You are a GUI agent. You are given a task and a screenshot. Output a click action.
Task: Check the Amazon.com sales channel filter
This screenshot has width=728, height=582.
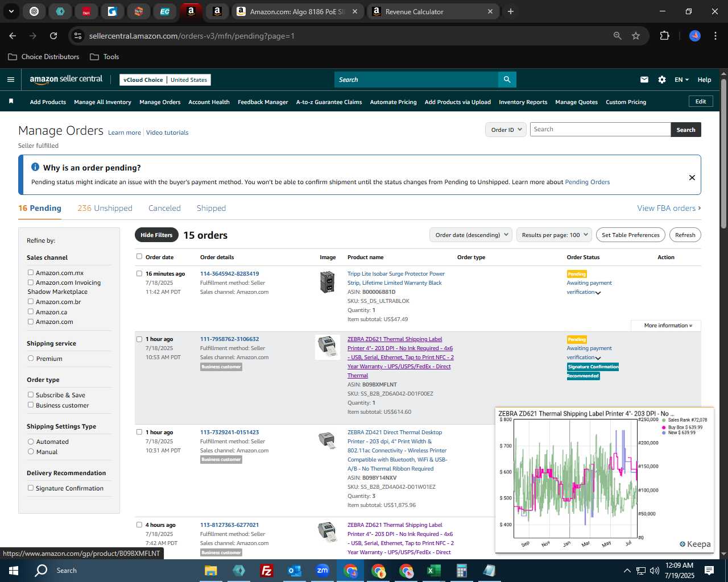[x=31, y=322]
